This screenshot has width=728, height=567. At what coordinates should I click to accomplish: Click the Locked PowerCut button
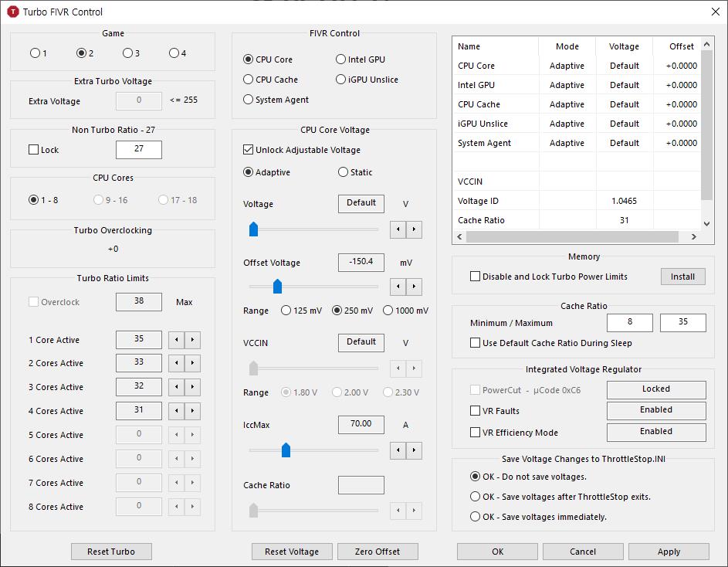point(656,389)
